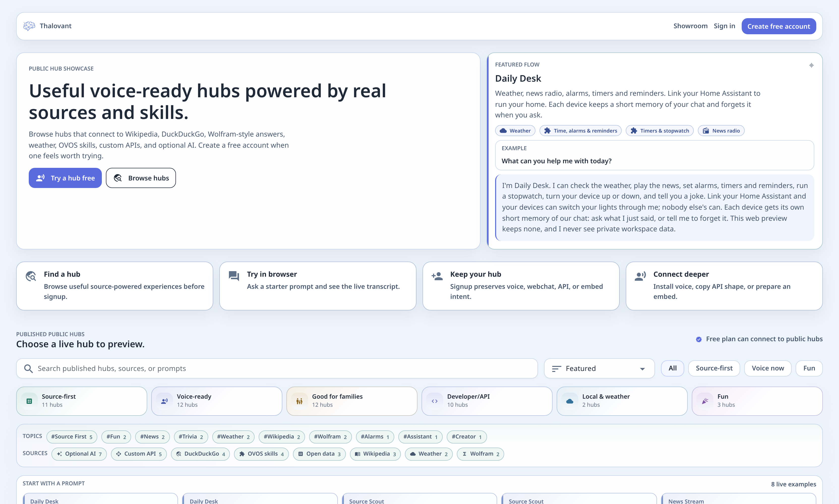Open the Good for families category card
Screen dimensions: 839x504
(x=352, y=401)
